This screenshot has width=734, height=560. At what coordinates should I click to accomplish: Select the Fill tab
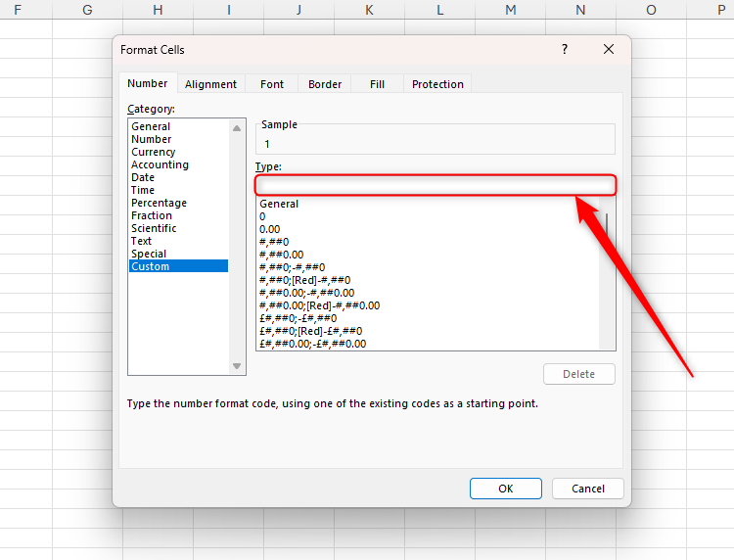(x=377, y=84)
